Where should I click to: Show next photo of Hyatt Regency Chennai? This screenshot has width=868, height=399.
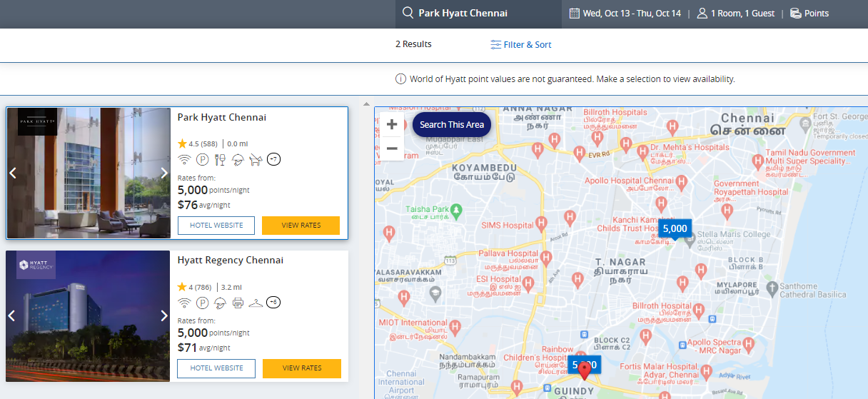(x=164, y=315)
